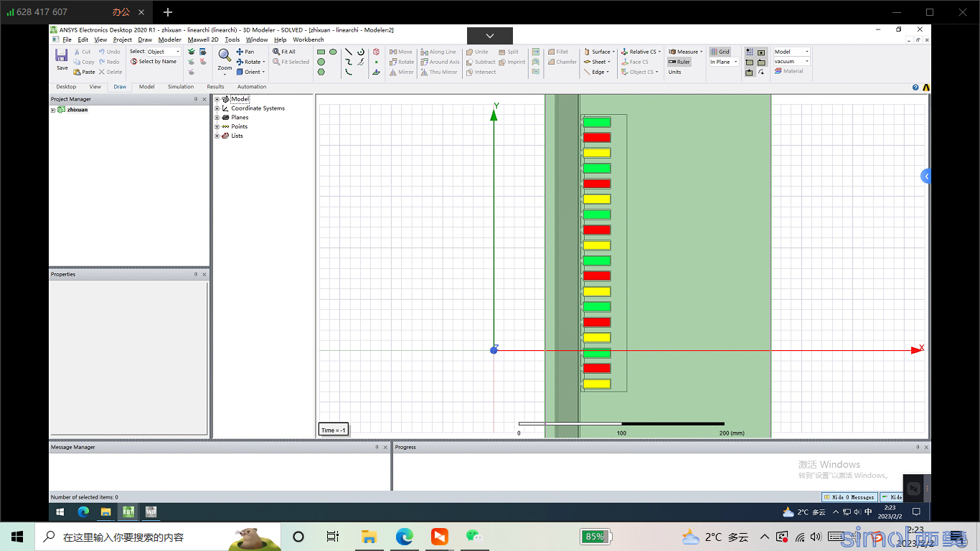Click the Edge button
This screenshot has width=980, height=551.
(597, 72)
